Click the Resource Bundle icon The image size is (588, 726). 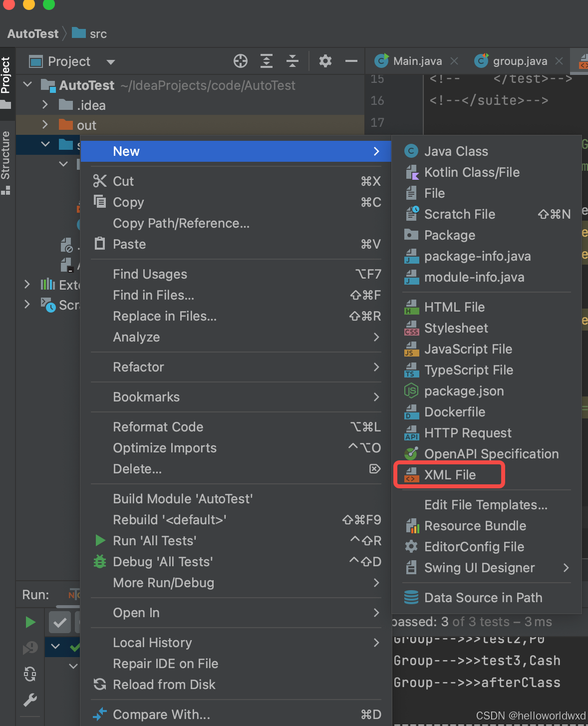pos(412,526)
